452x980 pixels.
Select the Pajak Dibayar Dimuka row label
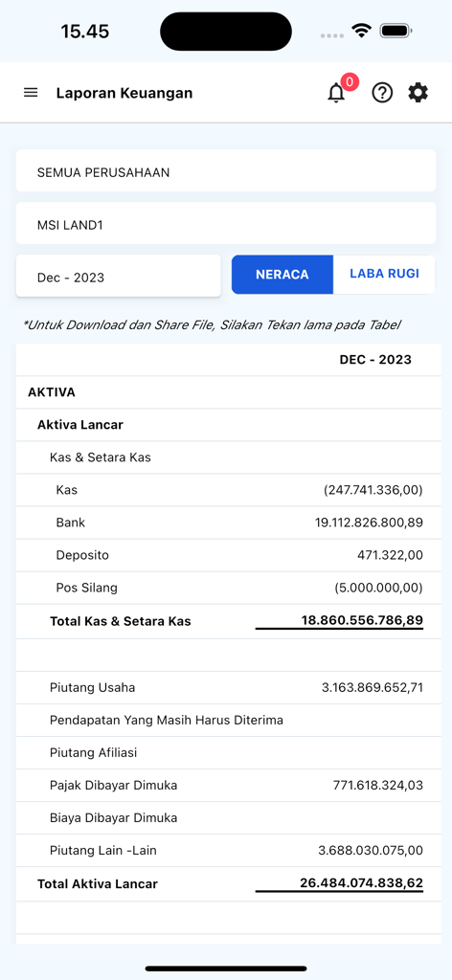114,785
